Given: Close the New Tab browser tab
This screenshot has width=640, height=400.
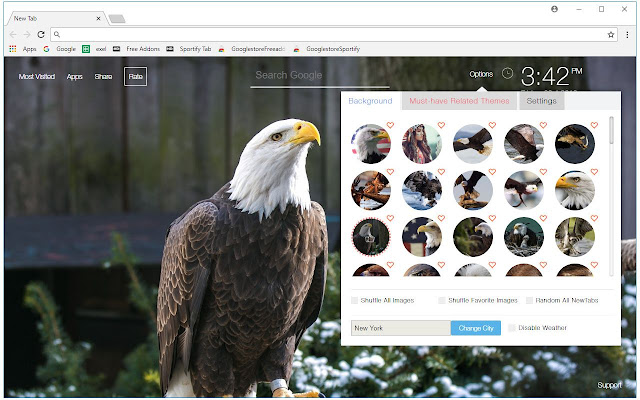Looking at the screenshot, I should (x=98, y=18).
